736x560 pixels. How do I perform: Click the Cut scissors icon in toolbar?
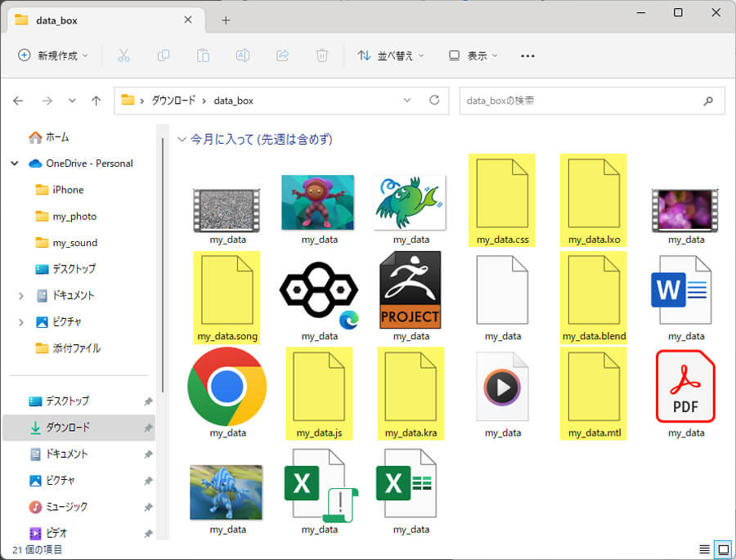123,56
